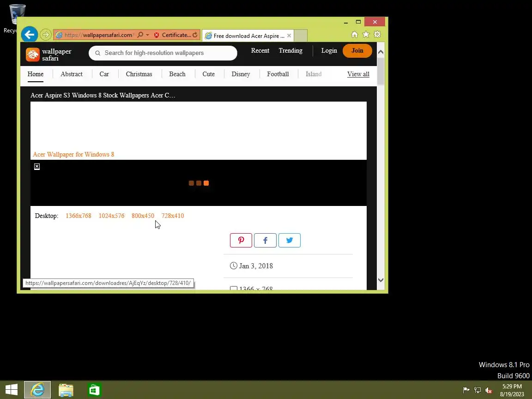Select the Beach category
This screenshot has width=532, height=399.
click(177, 74)
